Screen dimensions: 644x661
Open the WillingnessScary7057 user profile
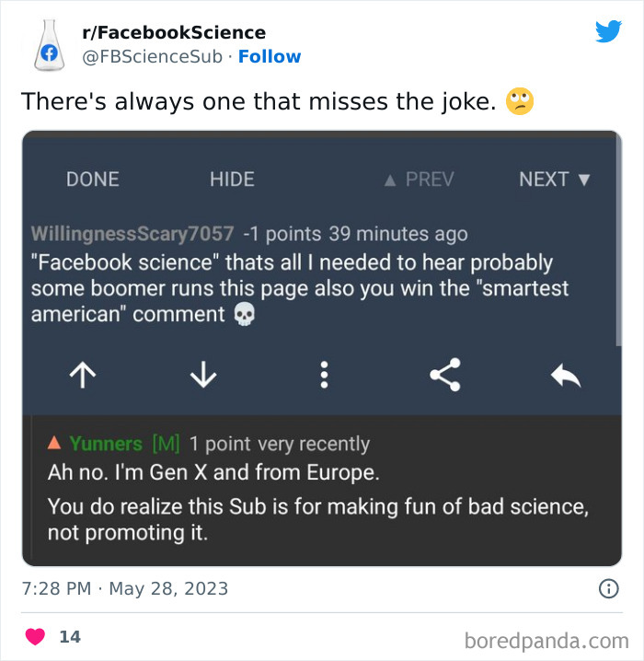point(132,234)
